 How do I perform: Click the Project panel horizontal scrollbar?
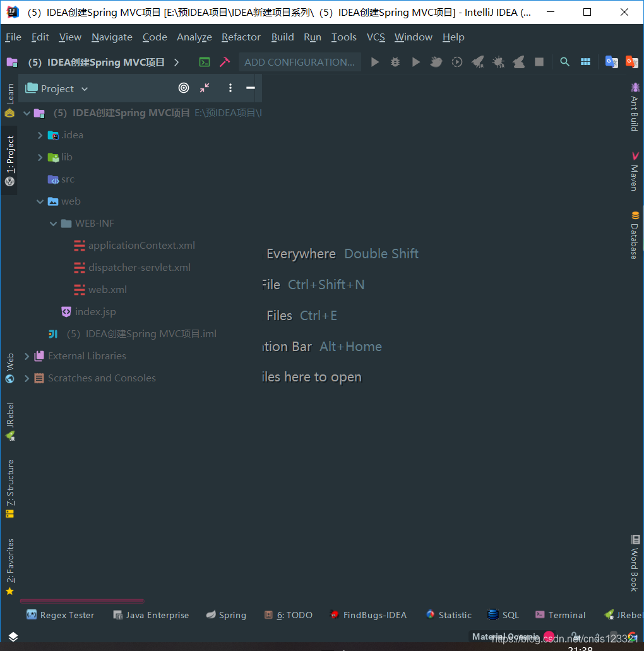[82, 600]
